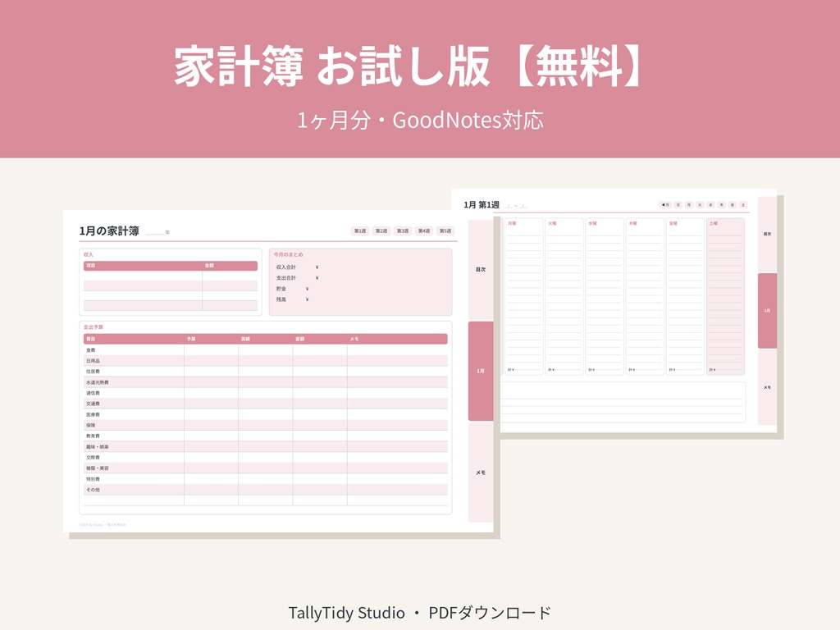The width and height of the screenshot is (840, 630).
Task: Select 1月 side tab on monthly budget page
Action: pos(481,371)
